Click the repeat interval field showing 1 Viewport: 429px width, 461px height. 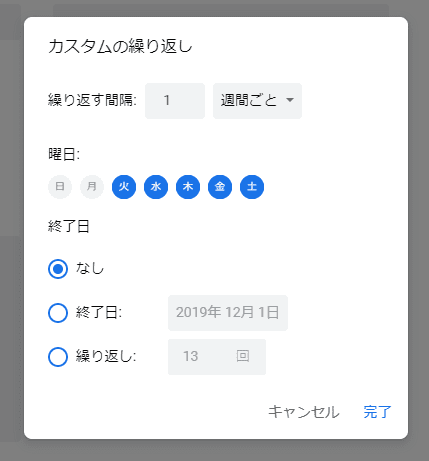pyautogui.click(x=175, y=101)
